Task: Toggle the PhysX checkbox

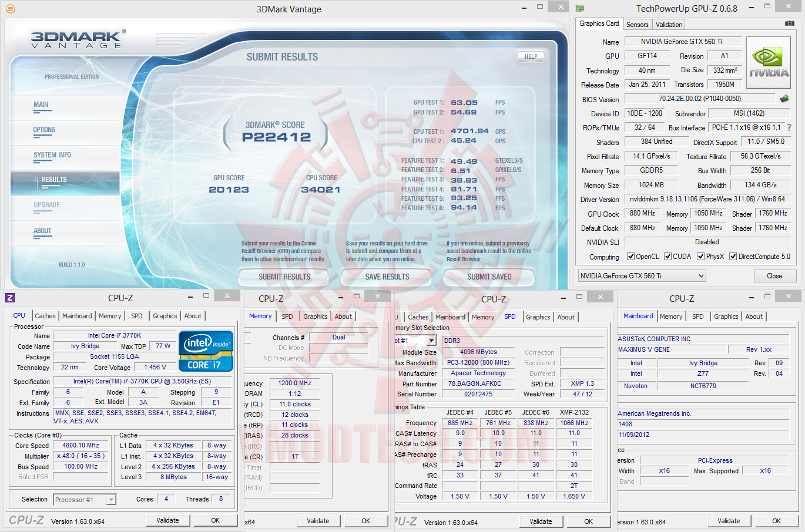Action: 700,257
